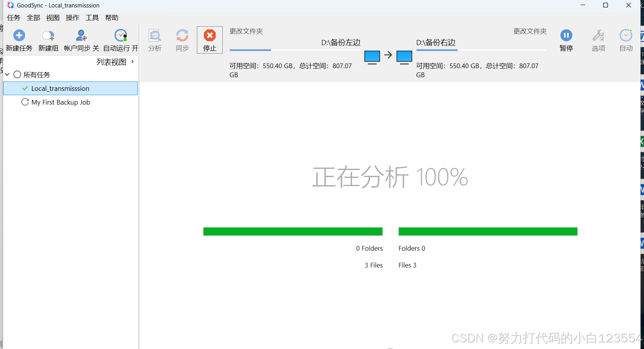Click the New Group (新建组) icon

pyautogui.click(x=48, y=36)
